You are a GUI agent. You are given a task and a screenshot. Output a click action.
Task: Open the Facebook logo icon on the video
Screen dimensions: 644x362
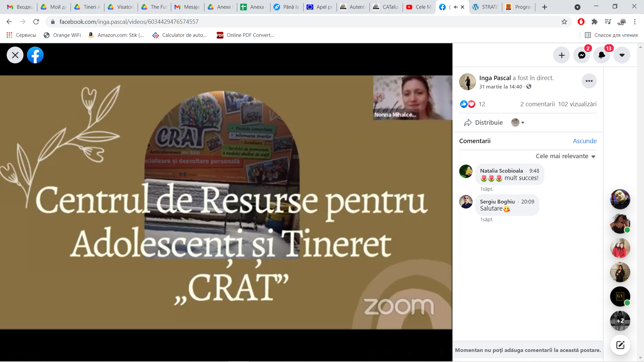[35, 55]
